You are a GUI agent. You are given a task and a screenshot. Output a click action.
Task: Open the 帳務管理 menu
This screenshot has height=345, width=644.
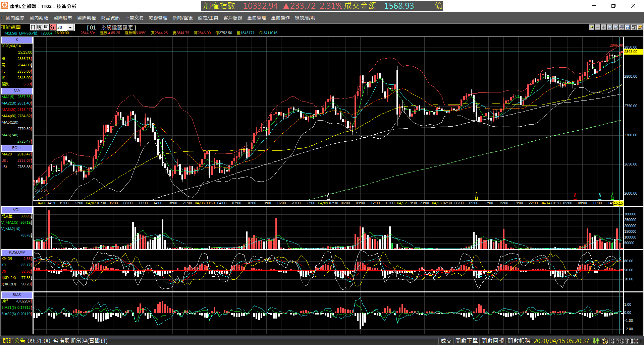[x=158, y=18]
